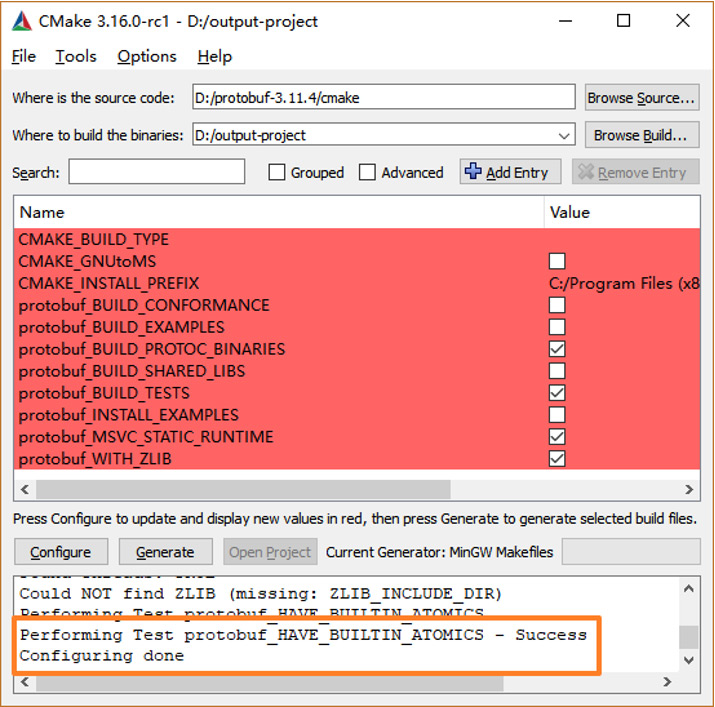Check the protobuf_BUILD_SHARED_LIBS checkbox
Screen dimensions: 715x707
tap(557, 371)
